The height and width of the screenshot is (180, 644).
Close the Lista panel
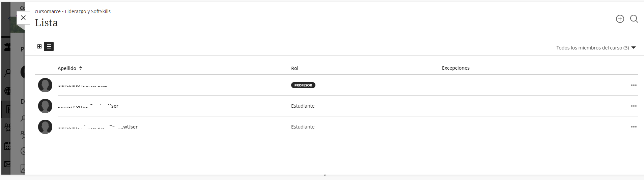click(23, 18)
